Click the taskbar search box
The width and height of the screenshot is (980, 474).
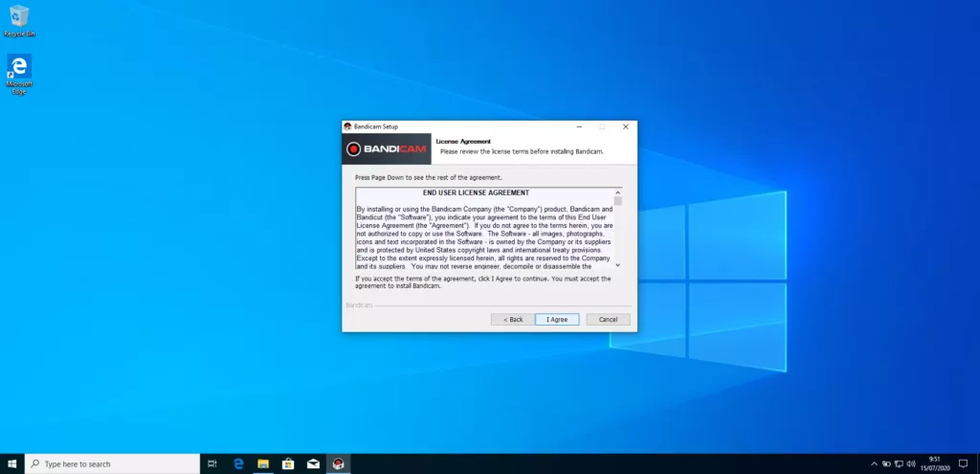[x=113, y=463]
